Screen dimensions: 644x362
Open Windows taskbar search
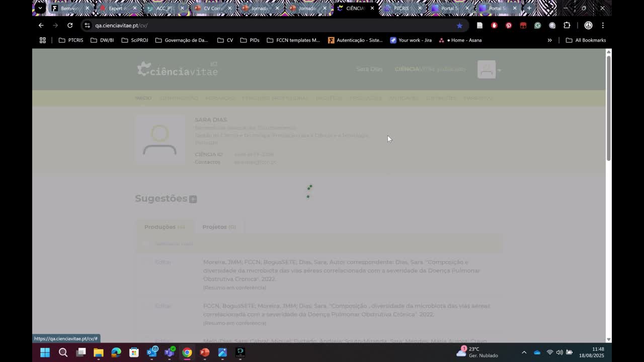[x=63, y=352]
